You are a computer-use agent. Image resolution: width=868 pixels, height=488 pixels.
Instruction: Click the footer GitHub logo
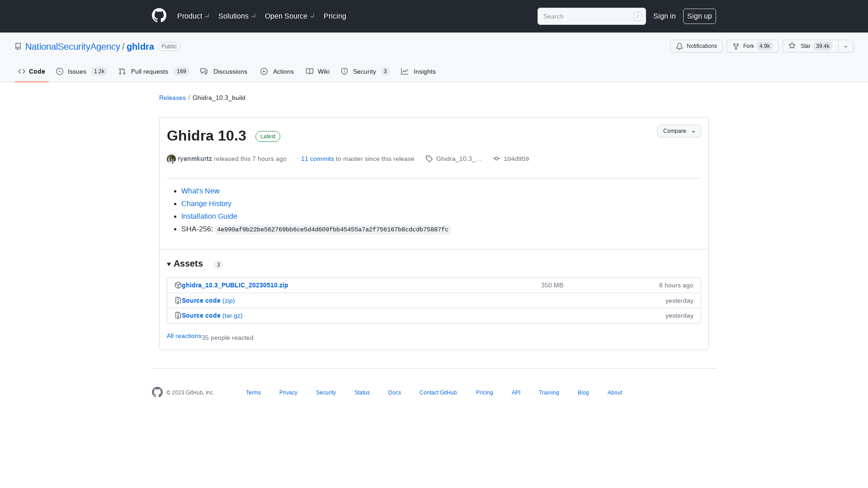click(157, 392)
